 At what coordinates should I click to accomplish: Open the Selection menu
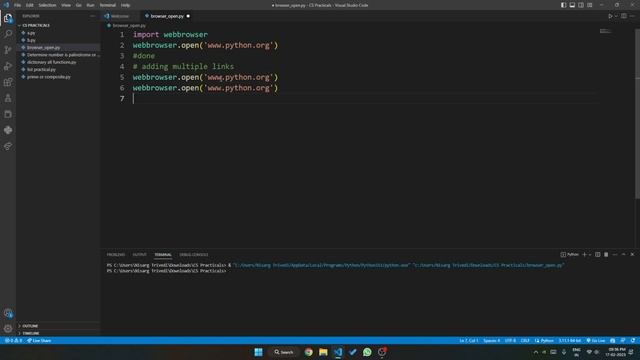click(47, 5)
